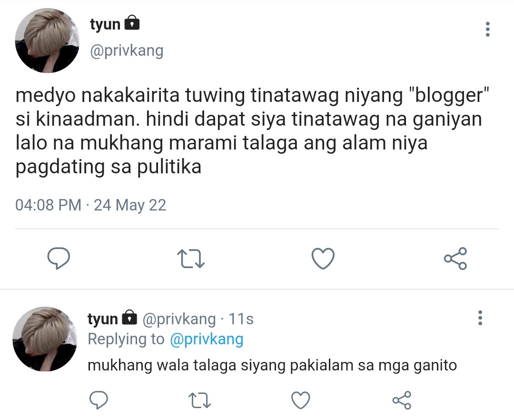Click the 04:08 PM · 24 May 22 timestamp
The height and width of the screenshot is (420, 514).
91,205
